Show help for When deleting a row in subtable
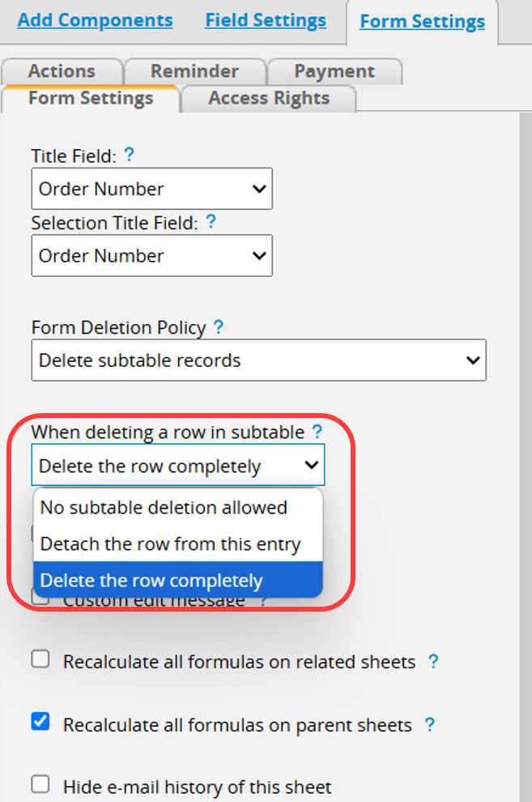The image size is (532, 802). [x=317, y=431]
